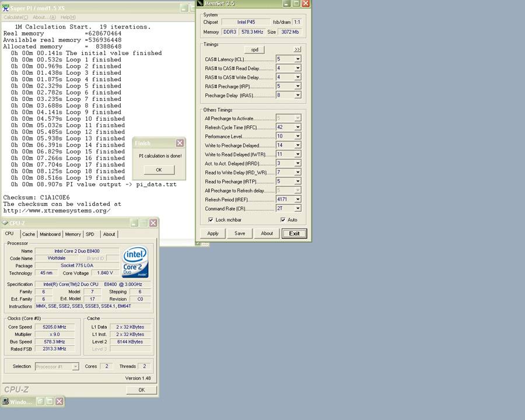The height and width of the screenshot is (420, 525).
Task: Open Read to Precharge (tRTP) dropdown
Action: point(297,181)
